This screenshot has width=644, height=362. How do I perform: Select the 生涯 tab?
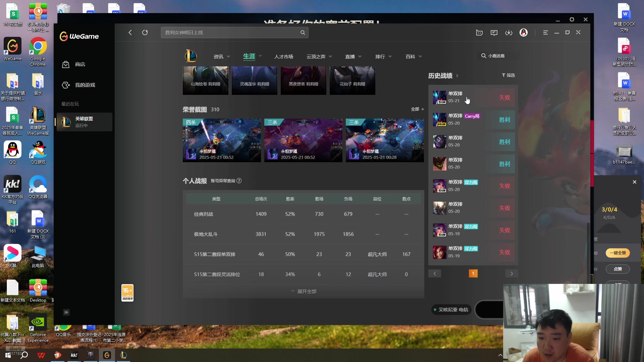[x=249, y=56]
